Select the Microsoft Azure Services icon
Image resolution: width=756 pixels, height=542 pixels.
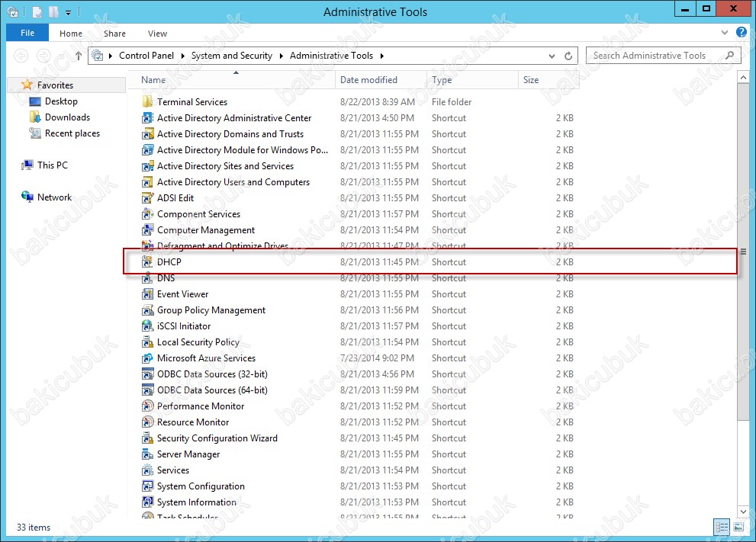click(147, 358)
